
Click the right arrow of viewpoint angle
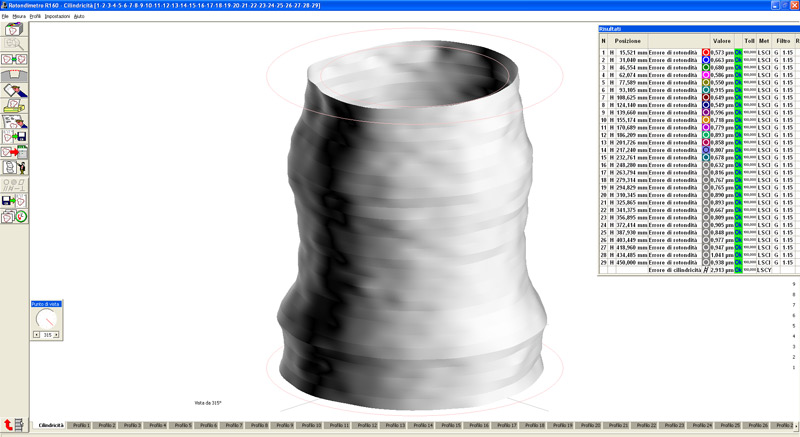(58, 335)
